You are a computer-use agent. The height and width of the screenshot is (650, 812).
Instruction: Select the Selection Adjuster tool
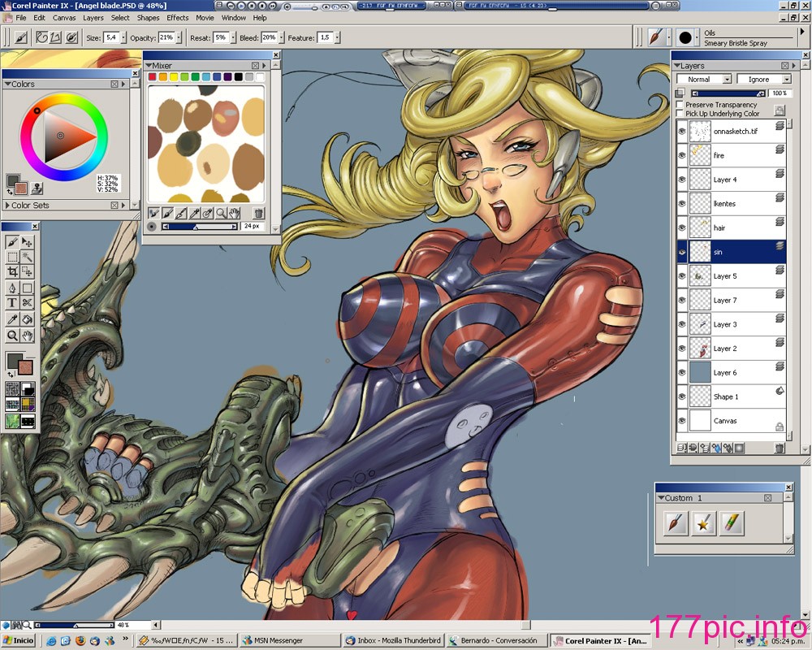pyautogui.click(x=27, y=271)
